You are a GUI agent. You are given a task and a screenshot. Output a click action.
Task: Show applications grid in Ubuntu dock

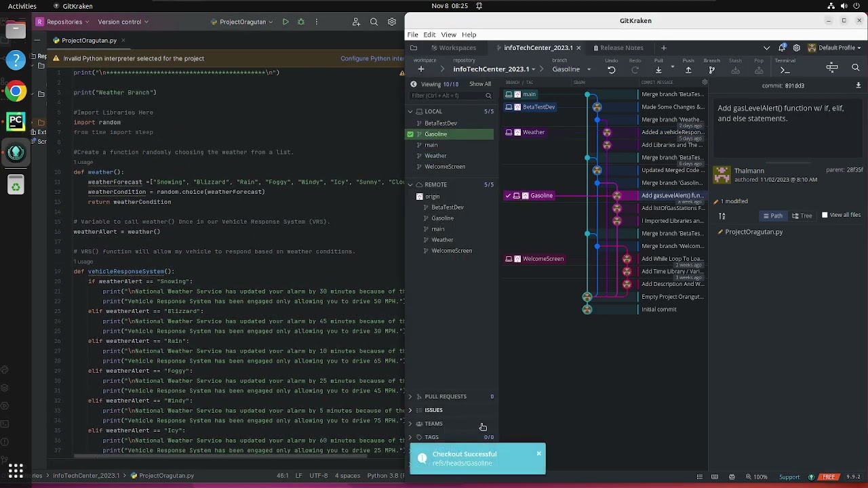point(16,470)
